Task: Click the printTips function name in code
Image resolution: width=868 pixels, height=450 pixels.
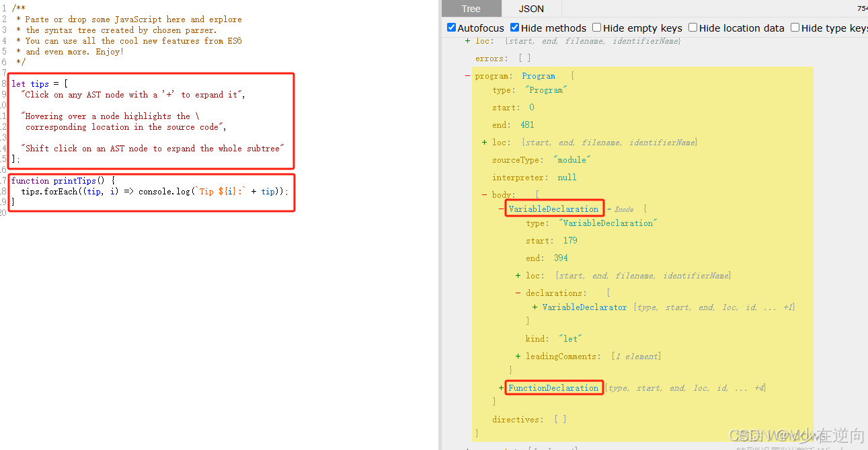Action: 75,180
